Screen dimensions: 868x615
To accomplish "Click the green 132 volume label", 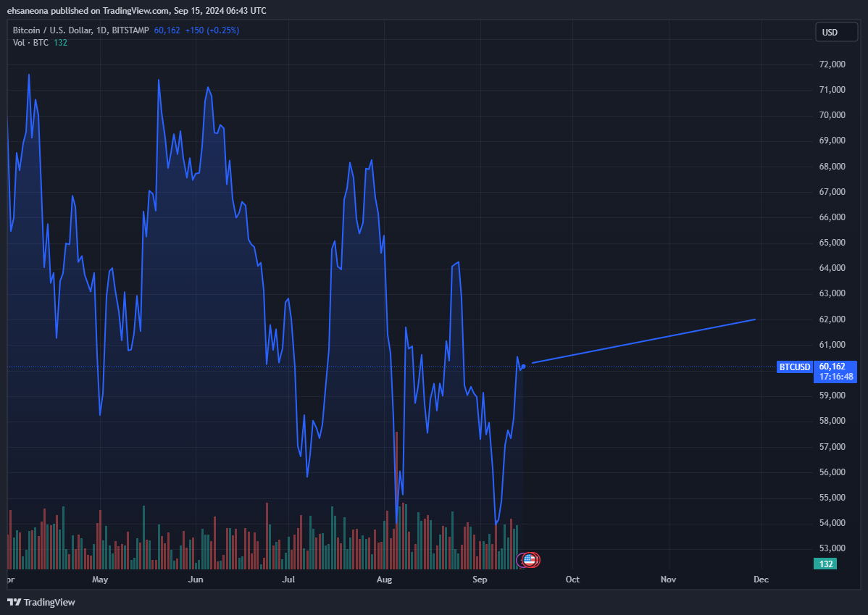I will click(825, 564).
